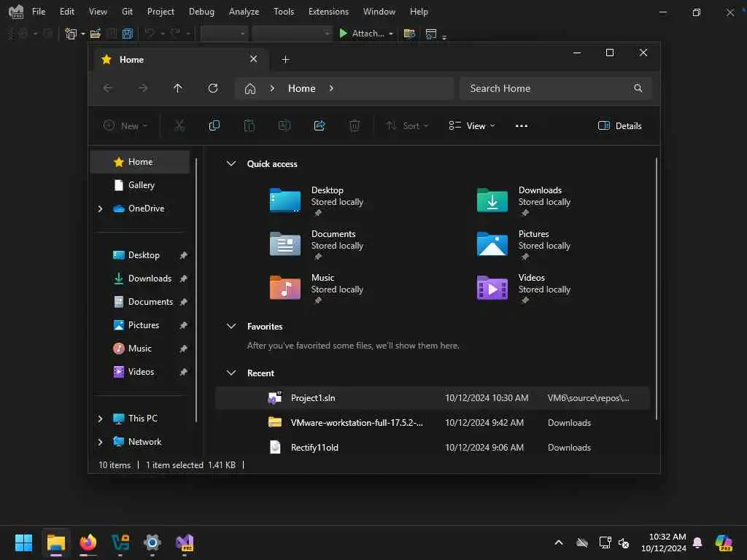The height and width of the screenshot is (560, 747).
Task: Click the search magnifier icon
Action: click(638, 88)
